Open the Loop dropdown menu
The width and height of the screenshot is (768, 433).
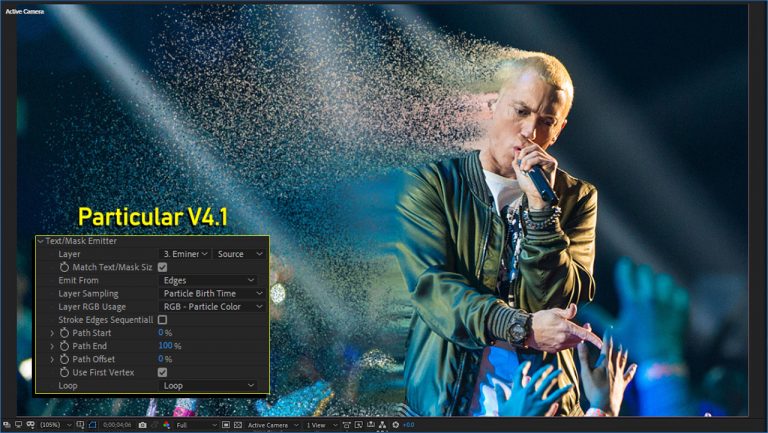click(x=209, y=385)
